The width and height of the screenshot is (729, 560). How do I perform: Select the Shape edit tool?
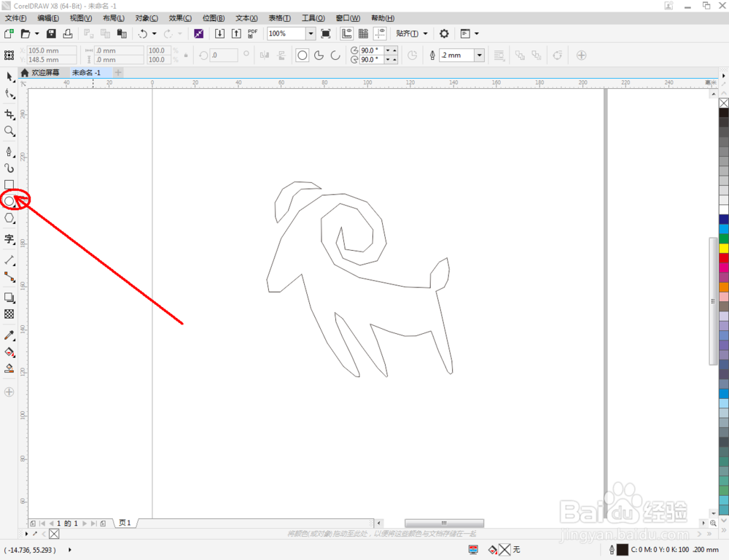point(9,94)
